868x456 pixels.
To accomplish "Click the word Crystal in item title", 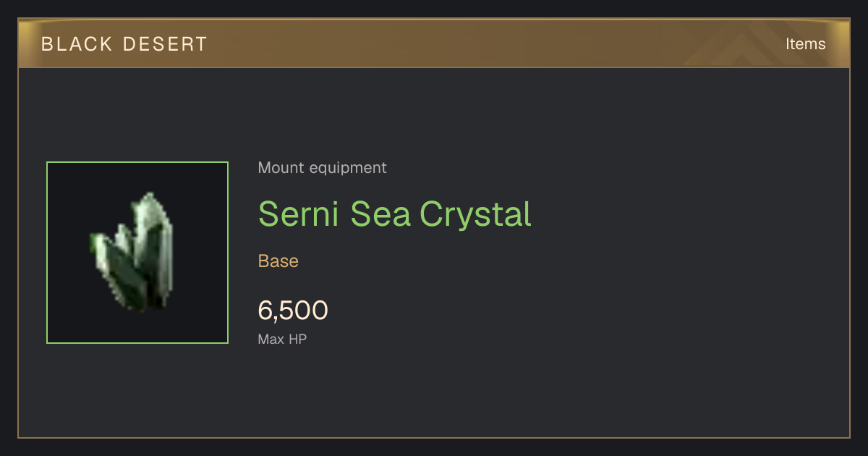I will click(x=475, y=215).
